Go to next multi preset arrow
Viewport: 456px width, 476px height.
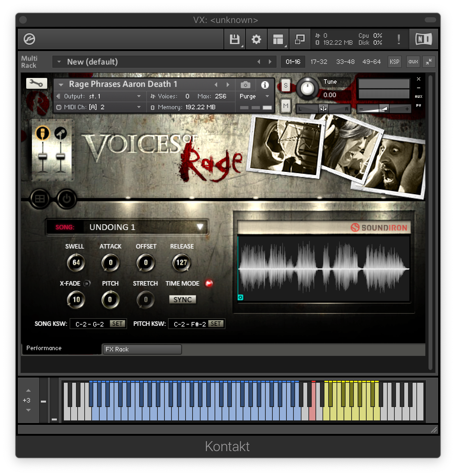(x=270, y=62)
